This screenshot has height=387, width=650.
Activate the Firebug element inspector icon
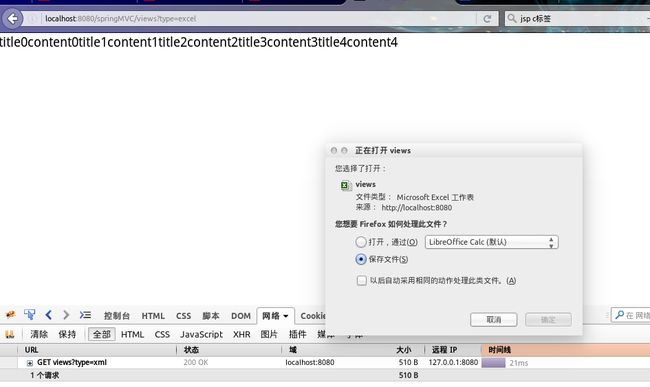[29, 315]
